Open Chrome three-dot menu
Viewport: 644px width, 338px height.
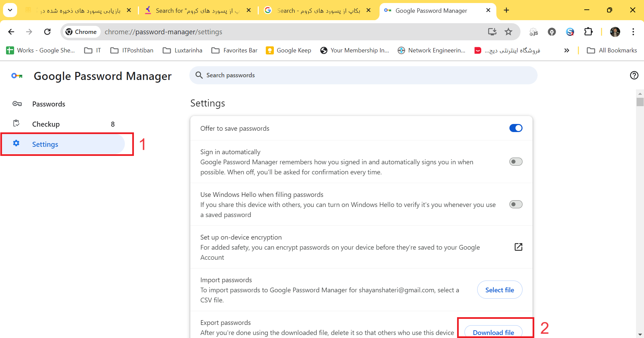point(633,32)
